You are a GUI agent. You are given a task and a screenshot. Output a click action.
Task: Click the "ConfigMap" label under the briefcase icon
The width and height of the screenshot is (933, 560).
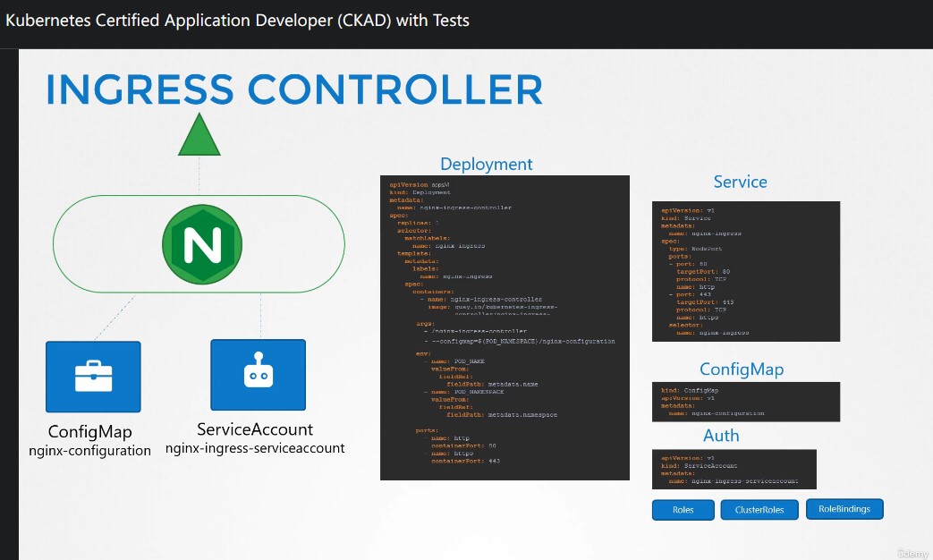pyautogui.click(x=89, y=431)
